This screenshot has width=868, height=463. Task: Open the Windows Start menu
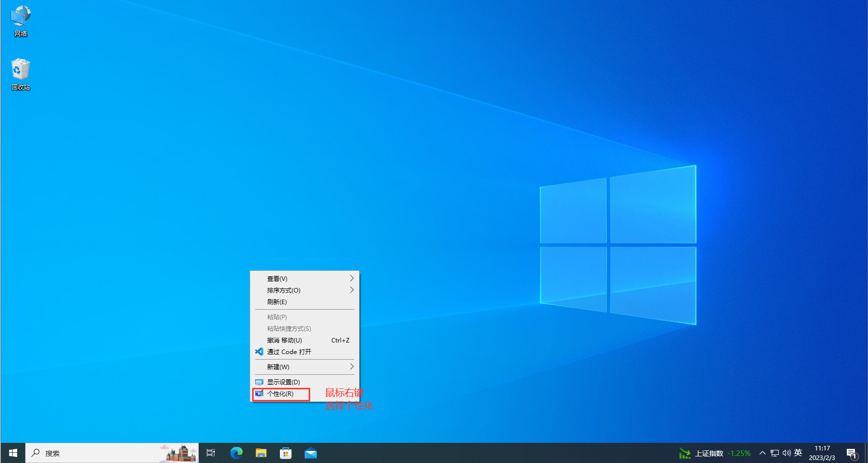tap(13, 453)
